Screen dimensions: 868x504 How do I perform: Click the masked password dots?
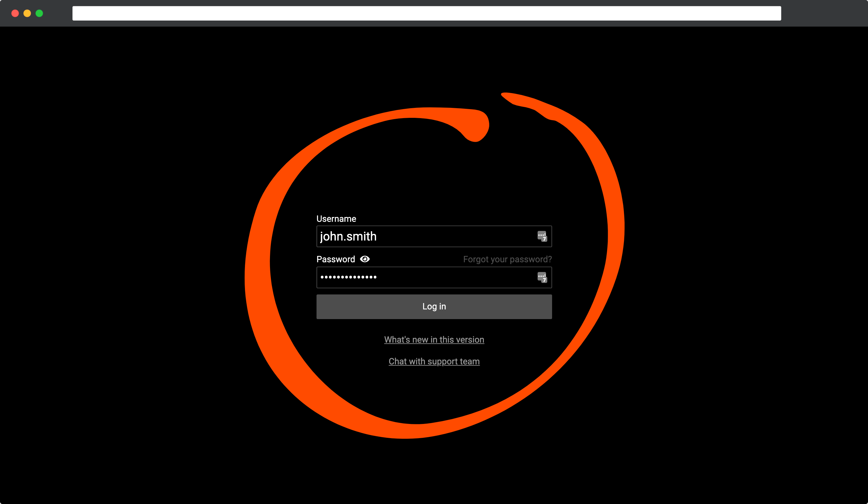pyautogui.click(x=348, y=277)
